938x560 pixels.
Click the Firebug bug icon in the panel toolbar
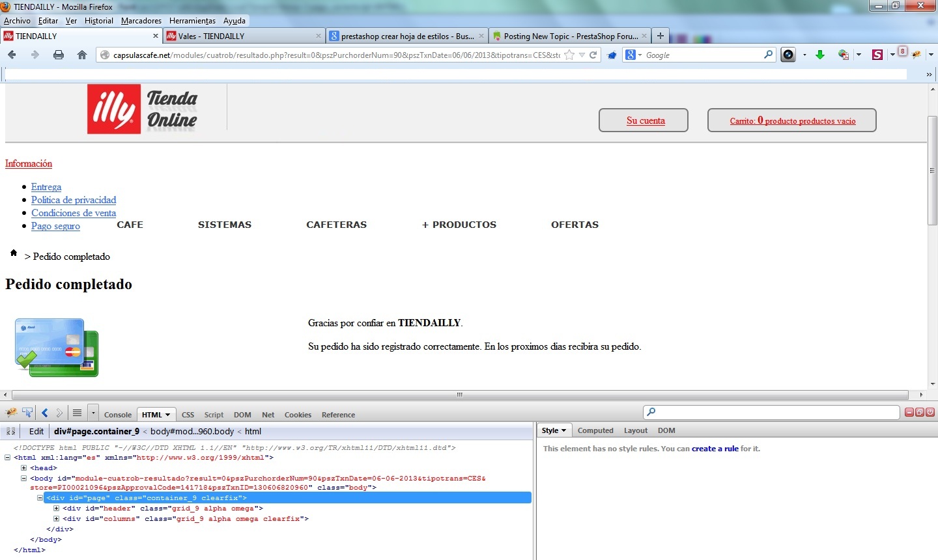click(x=11, y=413)
